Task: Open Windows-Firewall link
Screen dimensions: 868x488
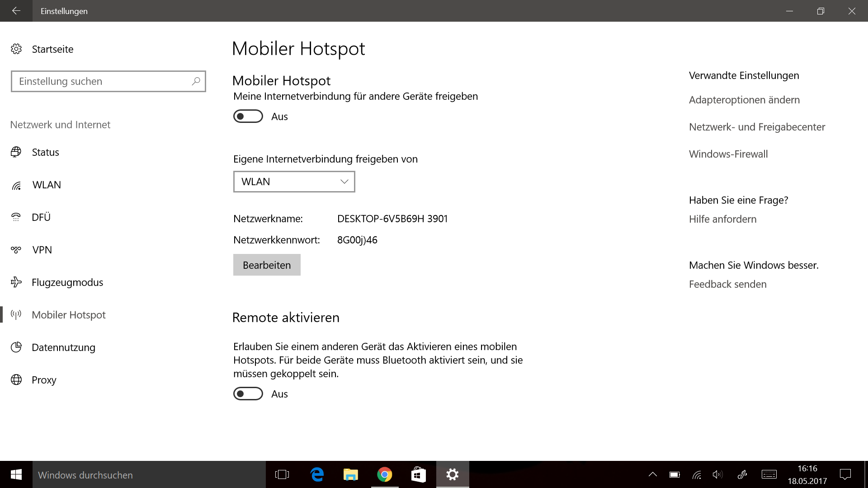Action: (x=728, y=154)
